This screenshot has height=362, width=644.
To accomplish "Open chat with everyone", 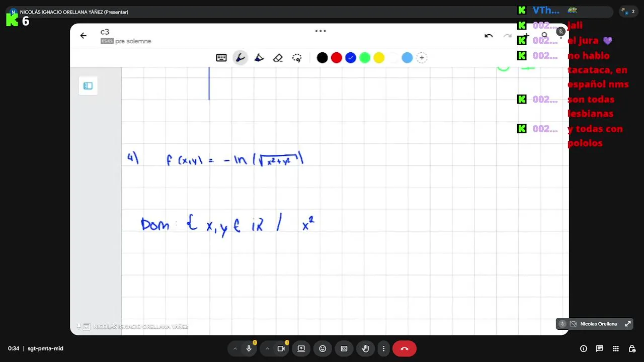I will [x=600, y=348].
